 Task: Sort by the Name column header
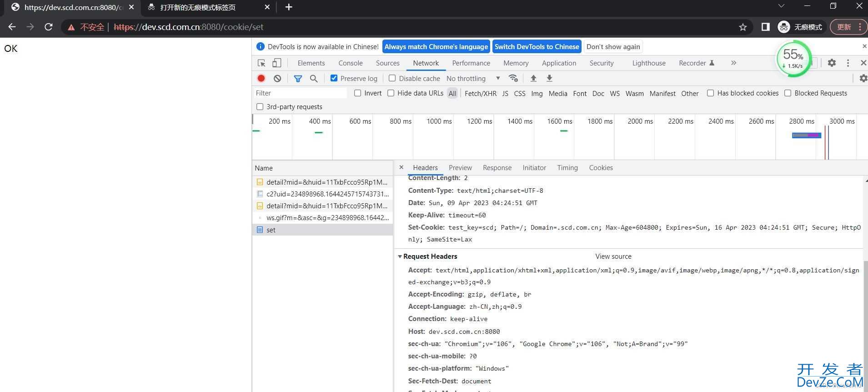coord(322,168)
